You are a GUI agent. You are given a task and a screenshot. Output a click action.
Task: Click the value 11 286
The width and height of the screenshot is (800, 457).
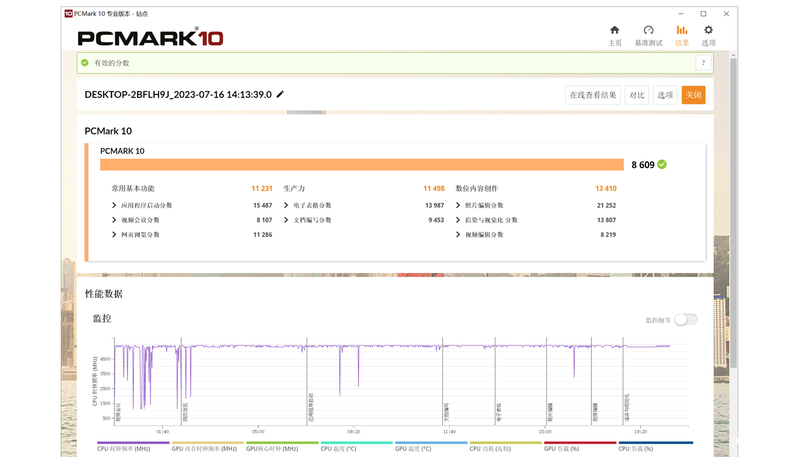coord(263,235)
